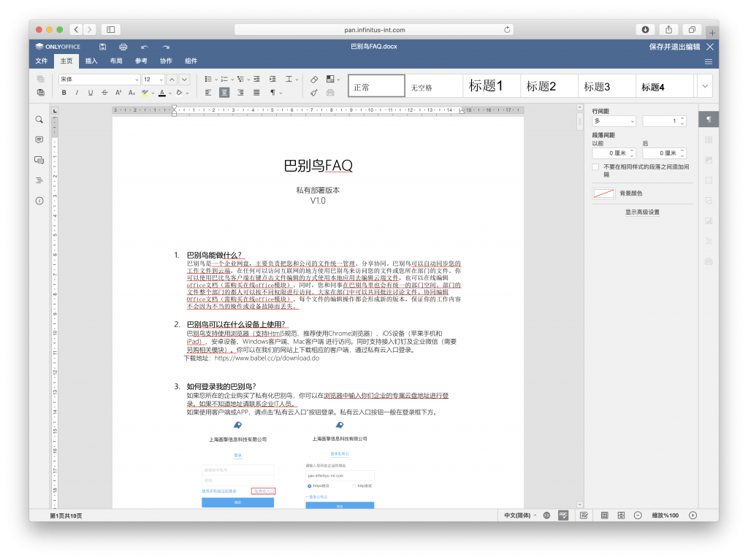This screenshot has height=560, width=748.
Task: Toggle justified text alignment
Action: 256,93
